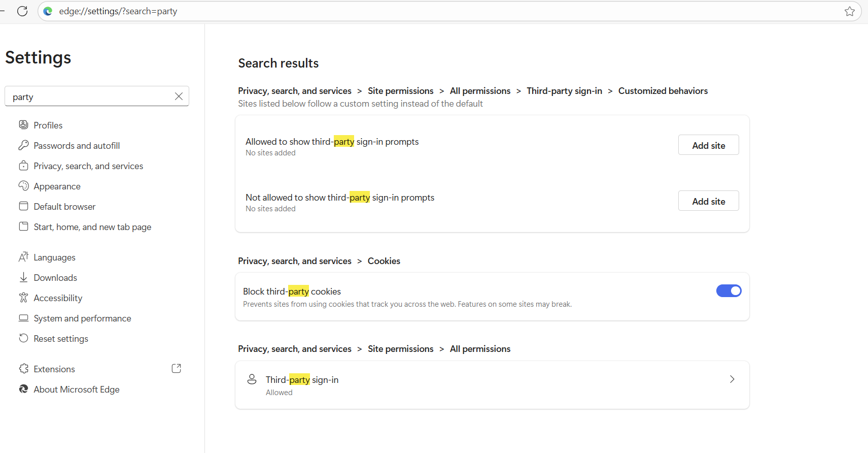868x453 pixels.
Task: Expand Third-party sign-in chevron arrow
Action: pos(732,379)
